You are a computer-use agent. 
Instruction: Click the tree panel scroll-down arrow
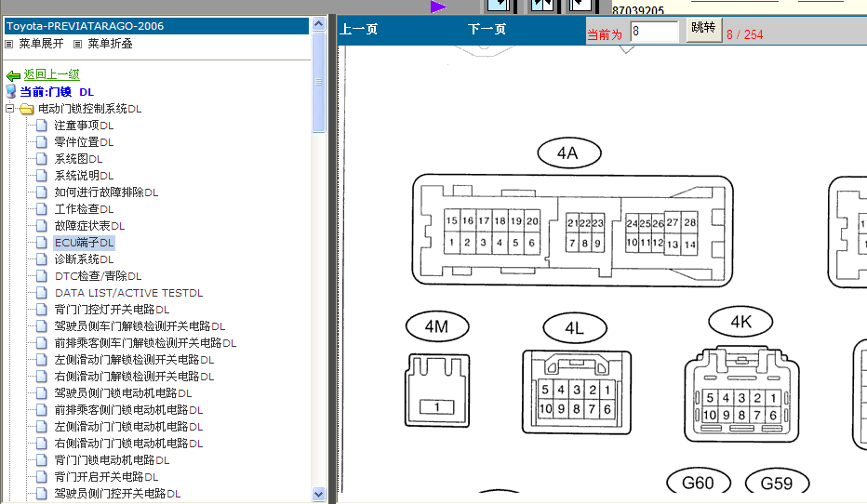click(318, 495)
